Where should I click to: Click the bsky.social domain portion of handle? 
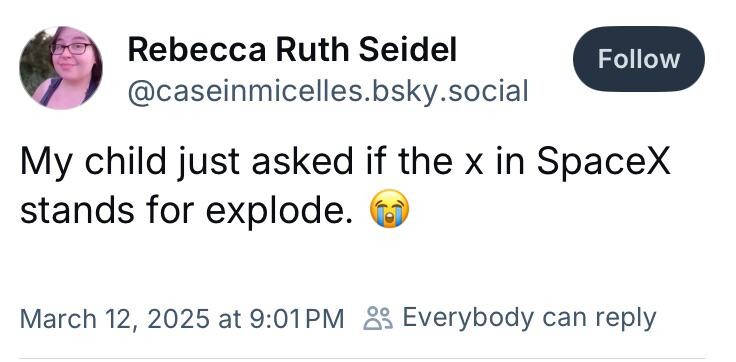tap(450, 91)
